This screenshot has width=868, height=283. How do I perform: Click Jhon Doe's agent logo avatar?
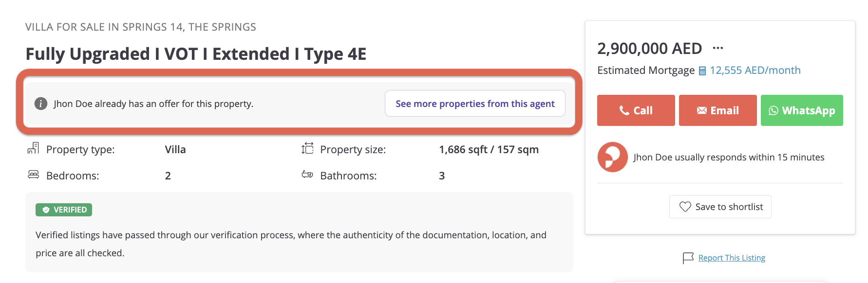pyautogui.click(x=612, y=157)
